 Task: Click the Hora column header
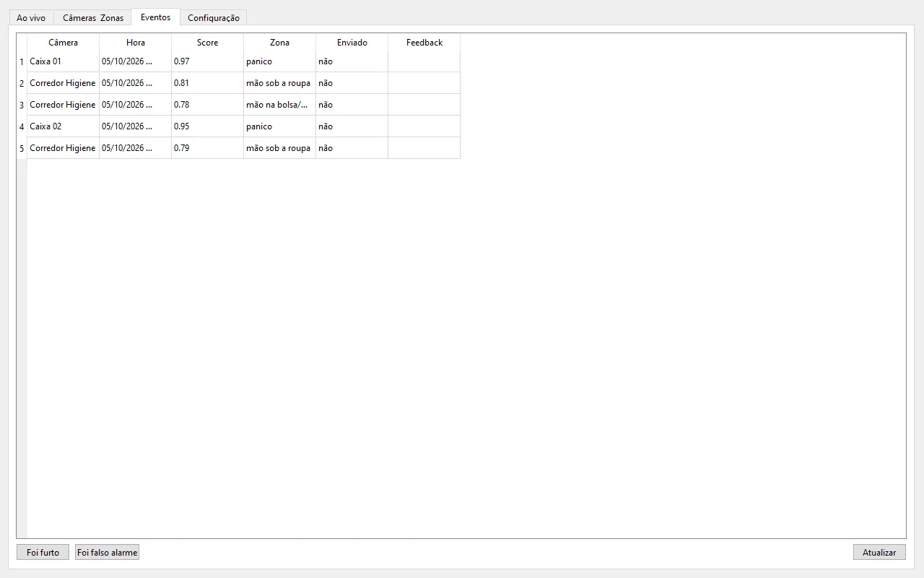point(135,43)
